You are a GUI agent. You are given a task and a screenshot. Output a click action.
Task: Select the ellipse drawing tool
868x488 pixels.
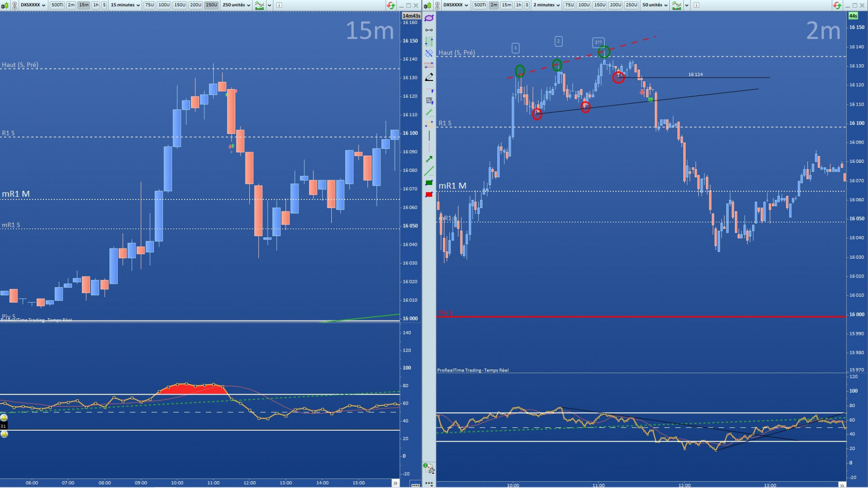point(429,18)
